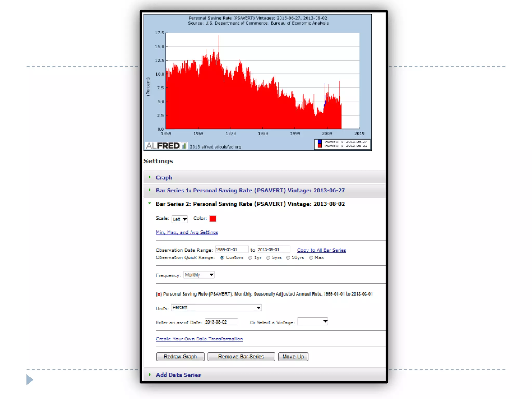The image size is (532, 399).
Task: Click the as-of Date input field
Action: (221, 322)
